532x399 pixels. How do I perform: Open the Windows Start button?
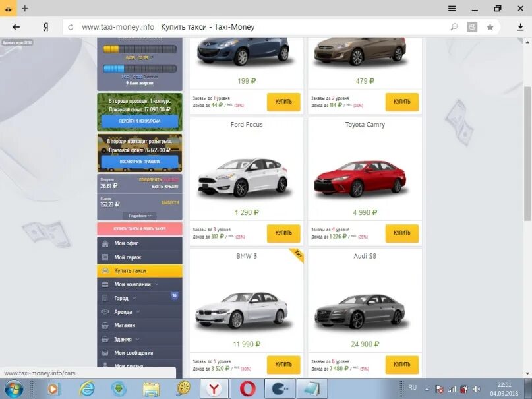13,389
